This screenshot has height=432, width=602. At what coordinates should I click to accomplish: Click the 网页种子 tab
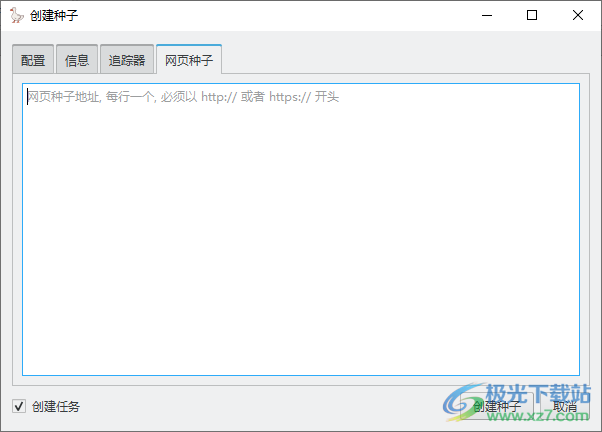click(189, 59)
